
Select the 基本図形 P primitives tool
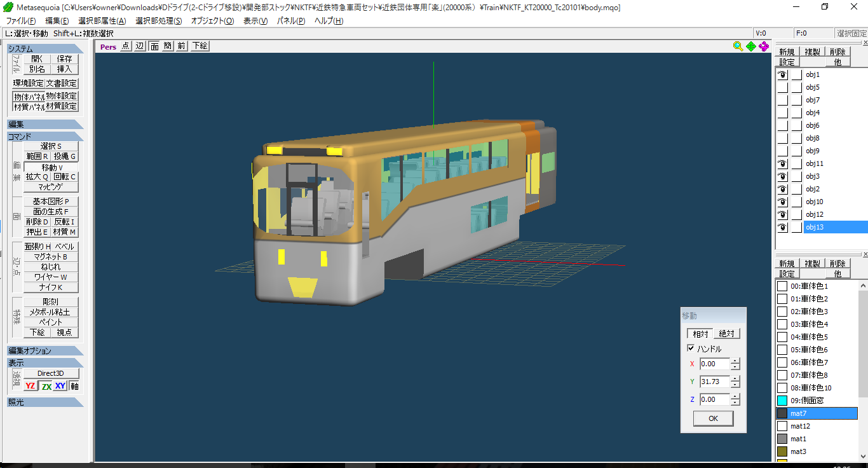51,202
